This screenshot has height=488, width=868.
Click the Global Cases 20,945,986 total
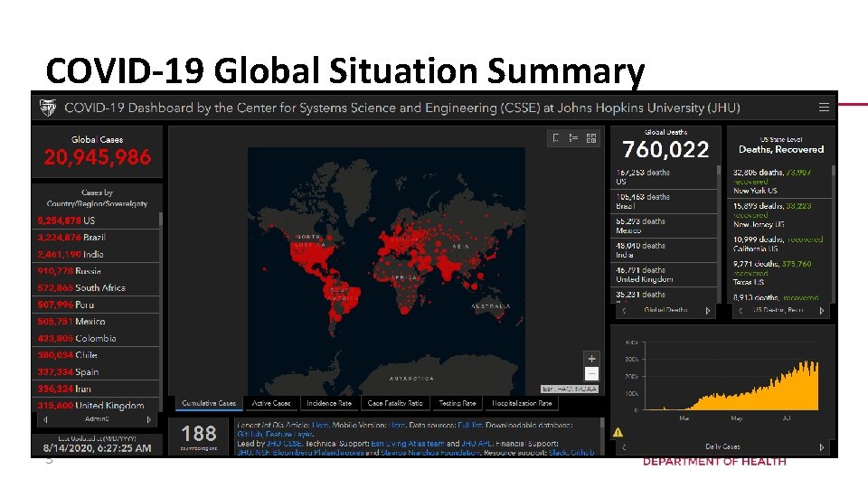98,157
